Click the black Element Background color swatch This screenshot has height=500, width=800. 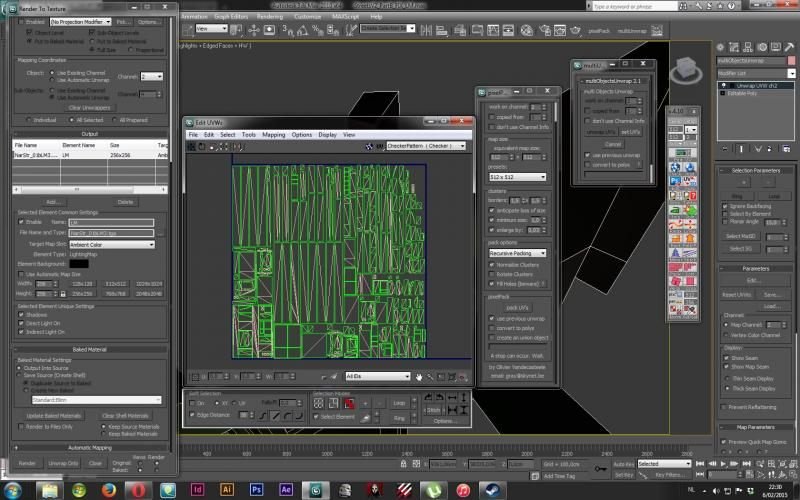pos(79,264)
